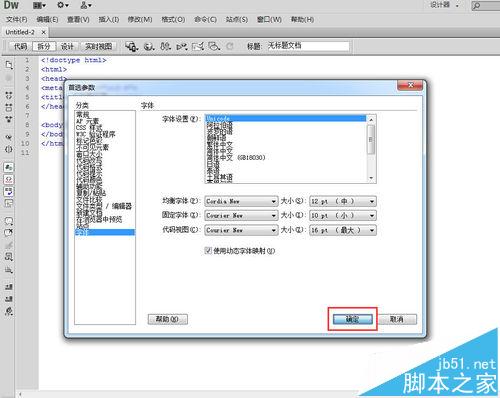Screen dimensions: 500x398
Task: Toggle the 使用动态字体映射 checkbox
Action: pos(208,250)
